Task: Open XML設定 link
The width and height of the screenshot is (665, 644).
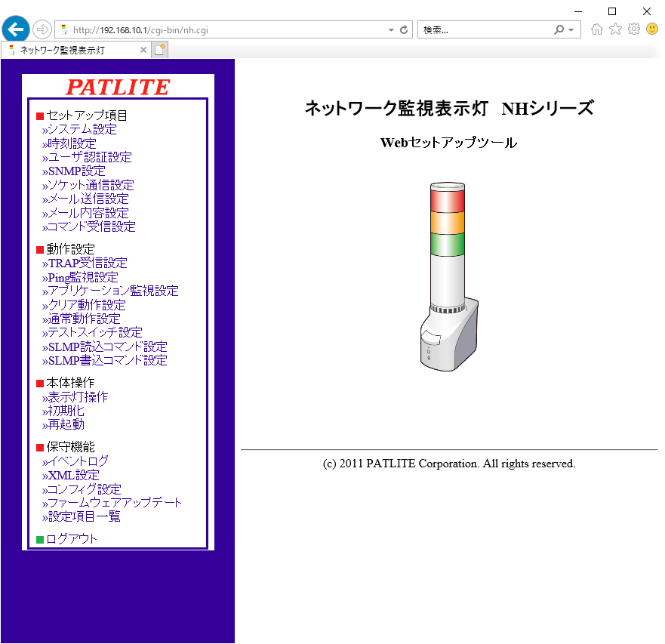Action: tap(71, 475)
